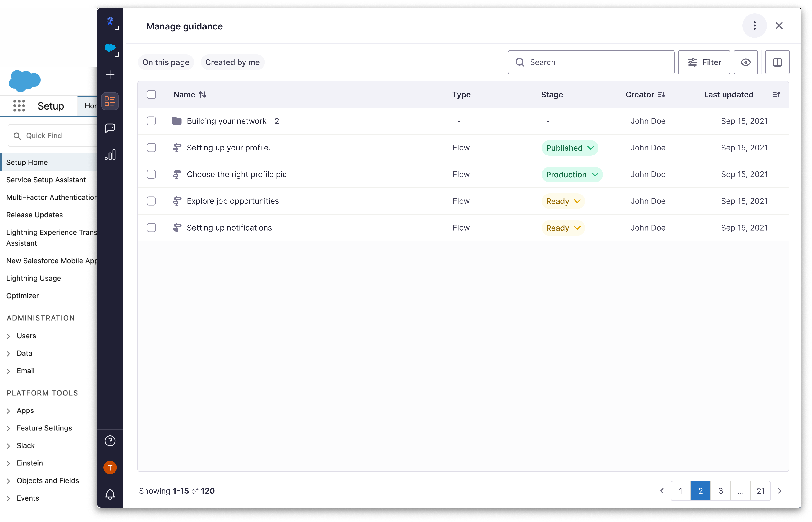Open the chat comments icon in sidebar
This screenshot has width=812, height=522.
click(110, 128)
